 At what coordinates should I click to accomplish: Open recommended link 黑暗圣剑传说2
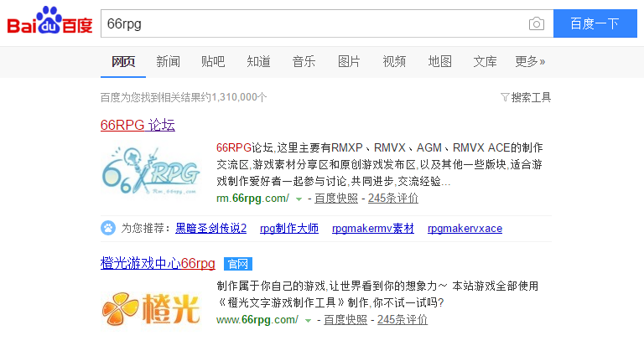pos(210,228)
